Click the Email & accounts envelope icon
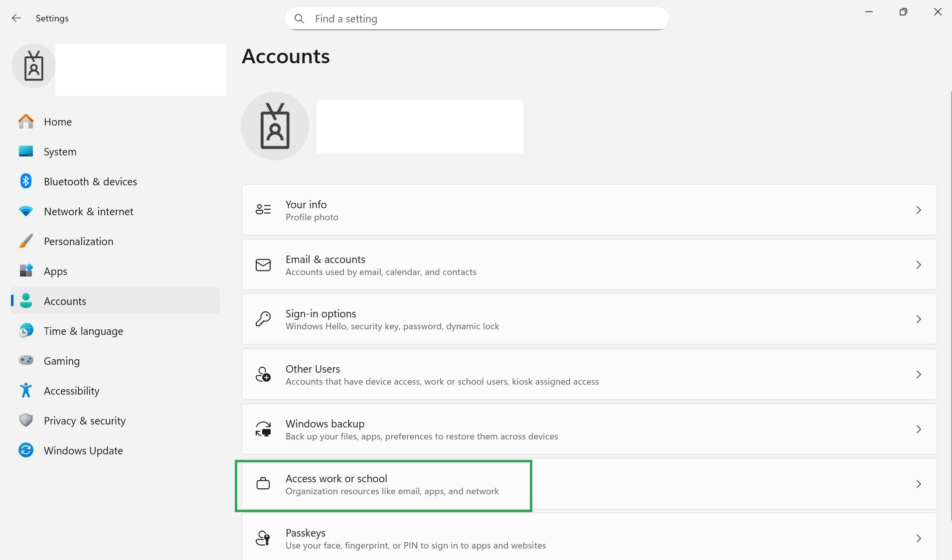 pyautogui.click(x=263, y=265)
